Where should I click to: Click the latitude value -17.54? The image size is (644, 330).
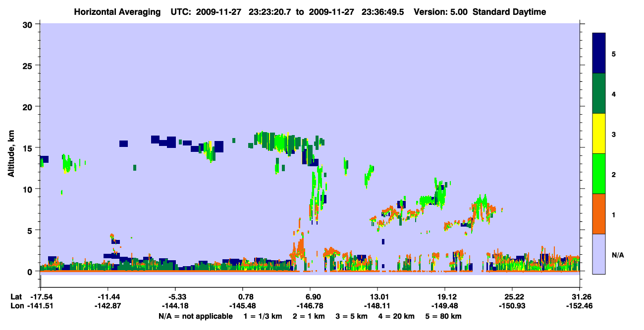pos(40,297)
